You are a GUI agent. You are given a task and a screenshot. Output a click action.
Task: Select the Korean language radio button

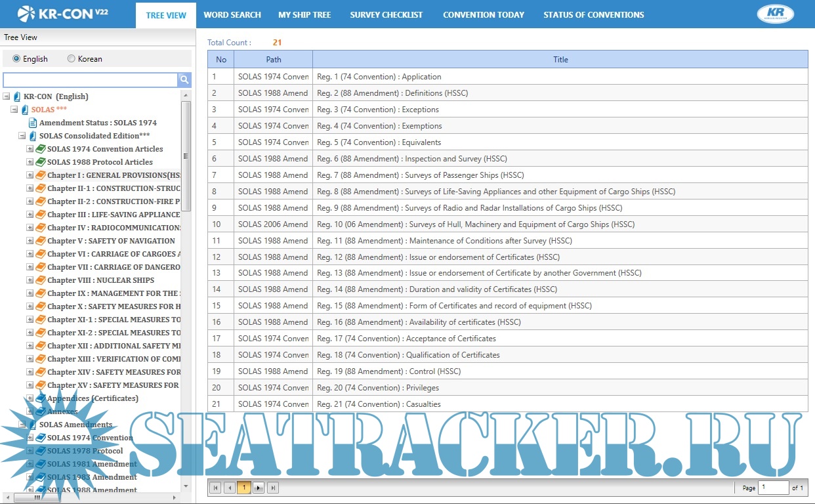click(72, 58)
